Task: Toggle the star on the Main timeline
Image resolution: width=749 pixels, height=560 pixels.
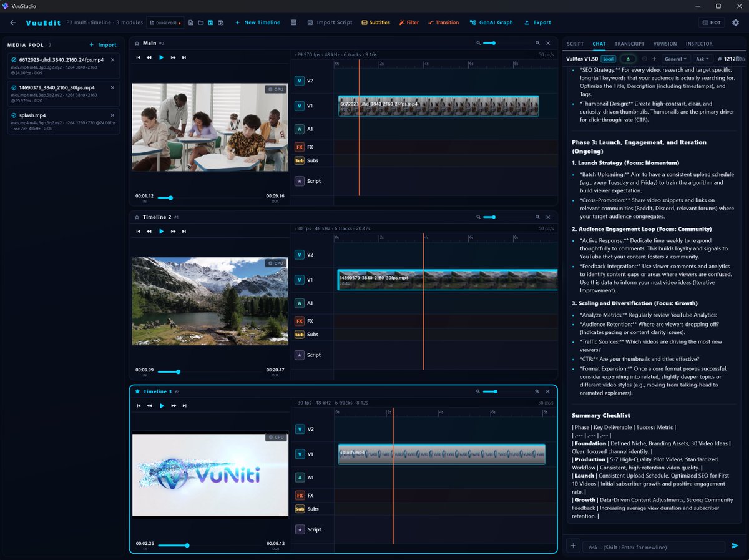Action: pos(137,43)
